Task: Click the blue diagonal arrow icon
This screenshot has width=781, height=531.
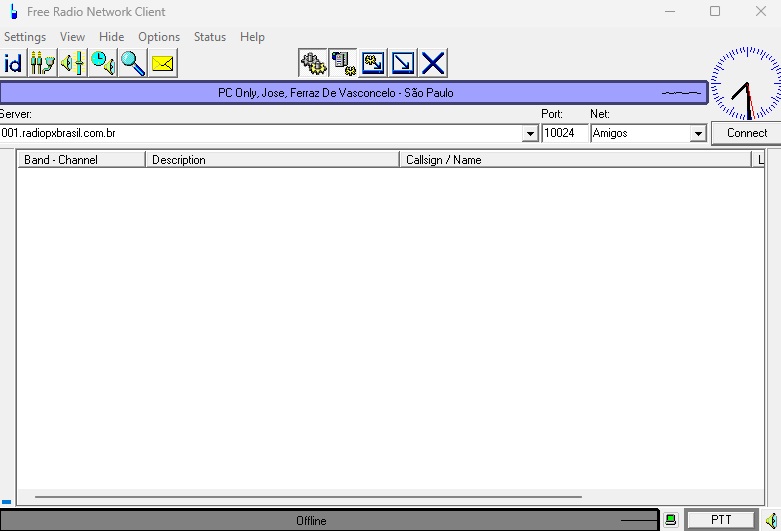Action: pyautogui.click(x=403, y=63)
